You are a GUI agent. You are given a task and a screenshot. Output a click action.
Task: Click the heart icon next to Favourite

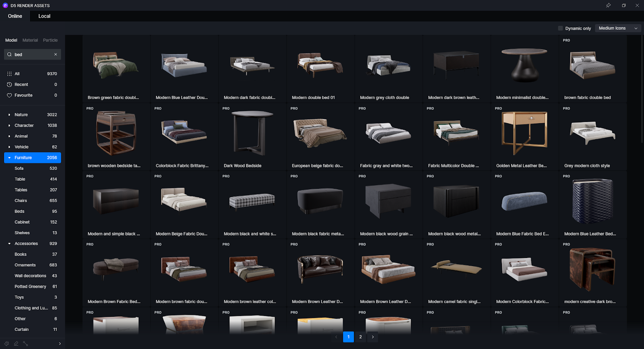(x=9, y=95)
